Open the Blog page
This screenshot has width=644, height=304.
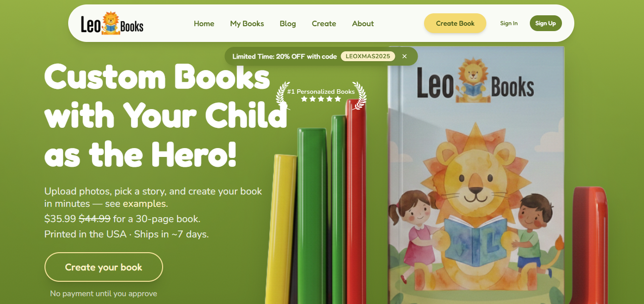pos(288,24)
